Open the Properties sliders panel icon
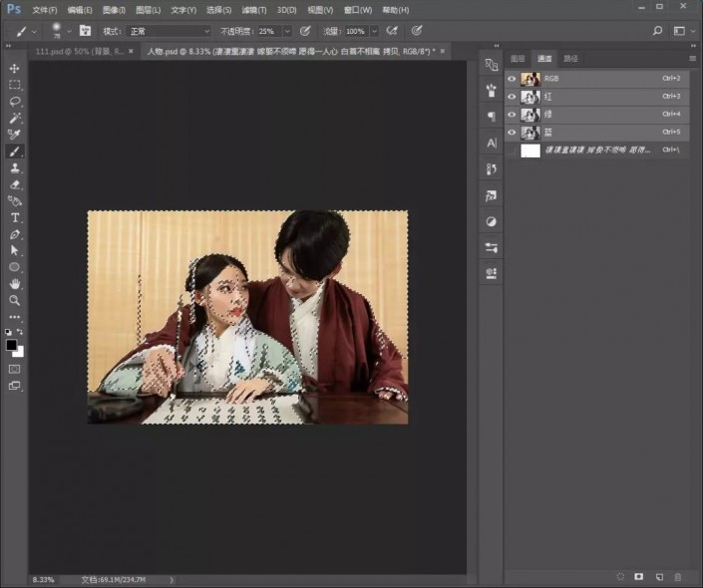This screenshot has width=703, height=588. point(492,247)
